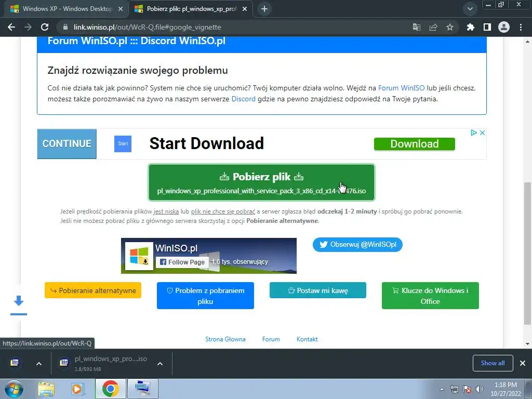Click the blue download arrow icon
Screen dimensions: 532x399
19,305
